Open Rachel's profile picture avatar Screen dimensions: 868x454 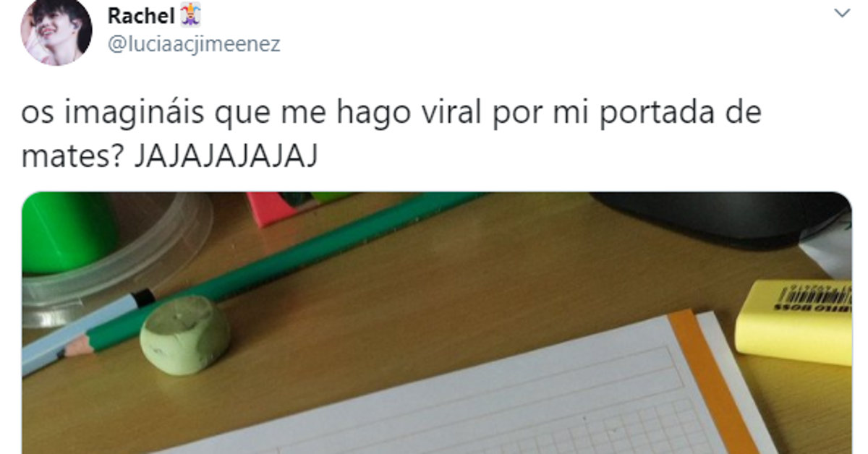point(56,31)
